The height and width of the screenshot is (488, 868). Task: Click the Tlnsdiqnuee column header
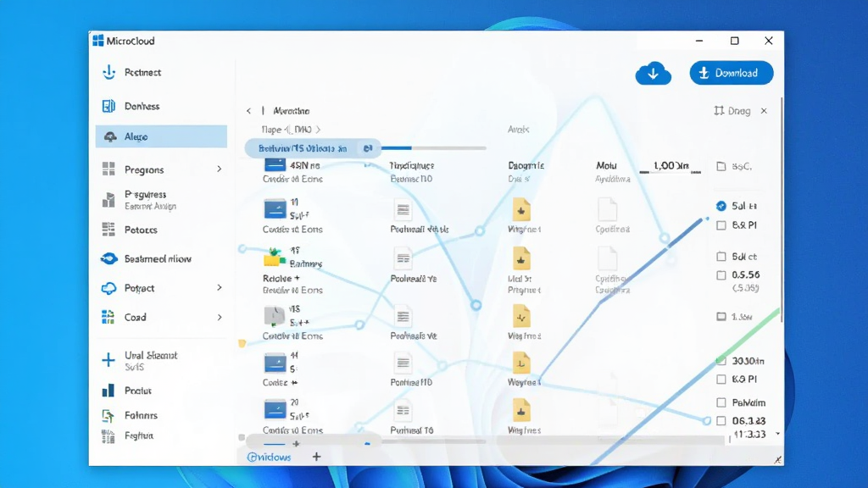pos(412,165)
